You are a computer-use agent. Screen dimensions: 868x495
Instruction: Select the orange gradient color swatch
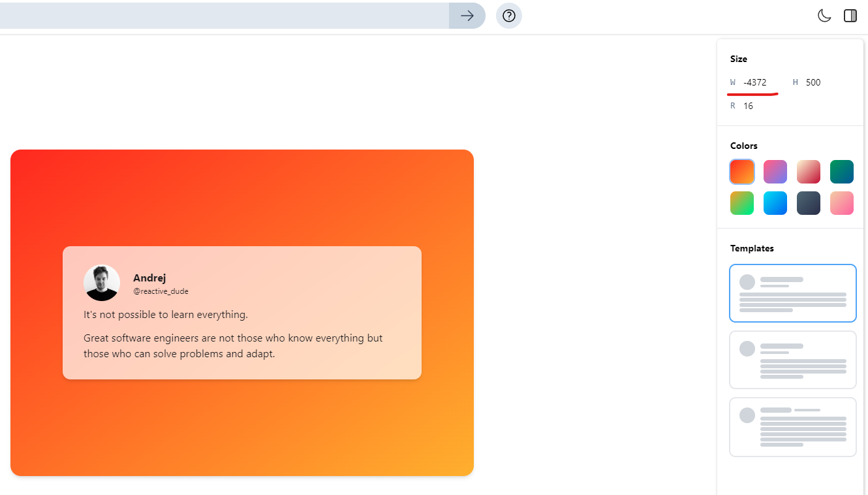coord(742,171)
